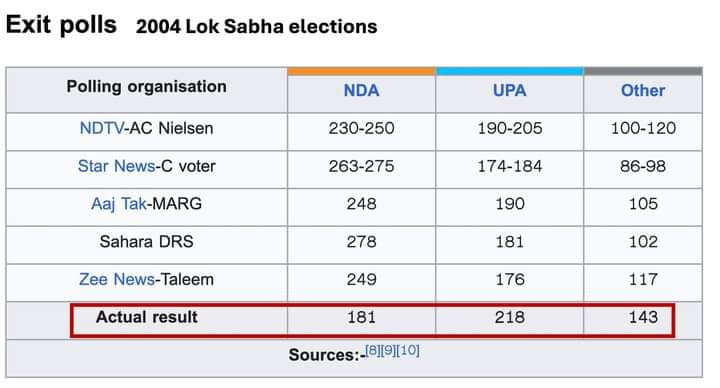Open source citation [8]

[x=372, y=350]
